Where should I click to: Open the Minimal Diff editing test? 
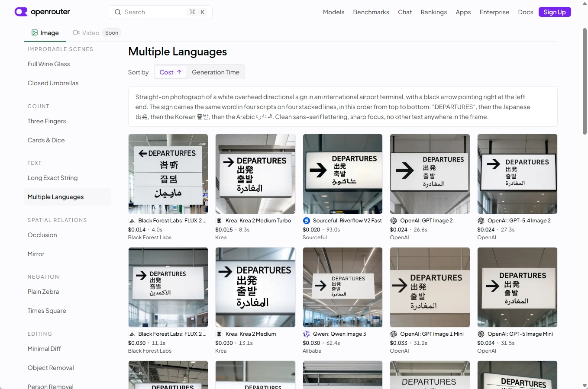(x=68, y=349)
